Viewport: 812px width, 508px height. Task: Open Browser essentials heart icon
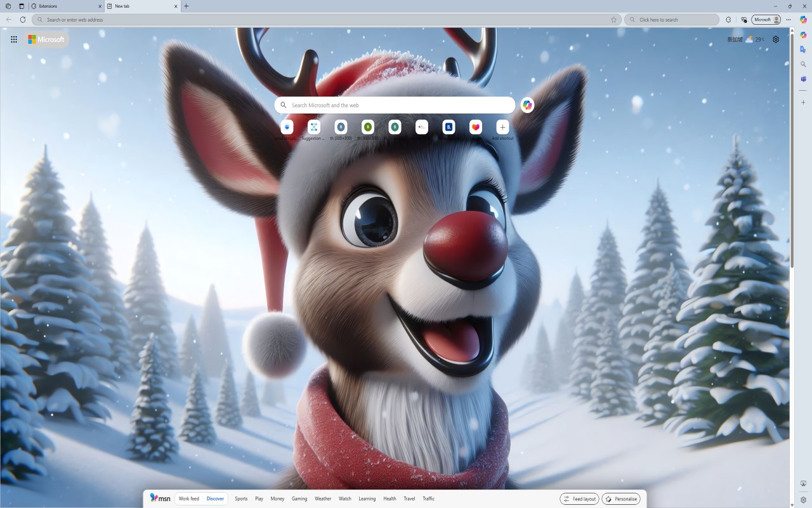[743, 20]
